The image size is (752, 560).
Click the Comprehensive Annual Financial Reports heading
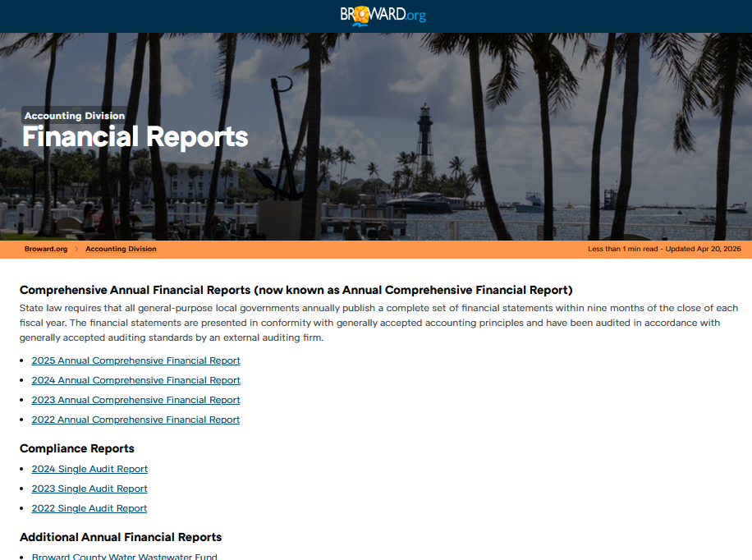coord(296,290)
